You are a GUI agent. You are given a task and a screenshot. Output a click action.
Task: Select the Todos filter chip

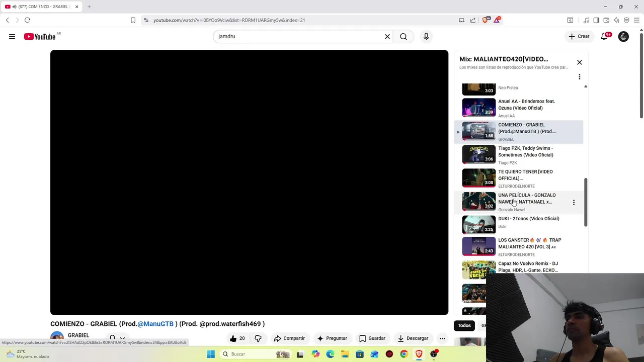pos(464,326)
